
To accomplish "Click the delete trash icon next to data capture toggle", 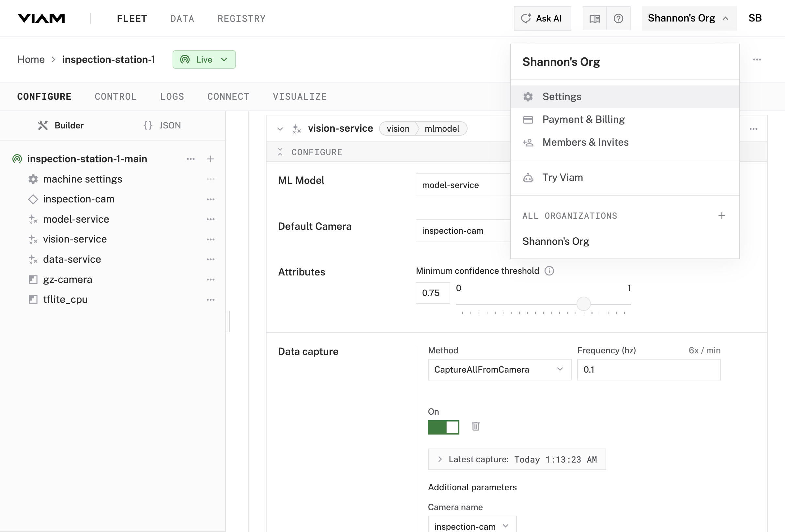I will coord(476,426).
